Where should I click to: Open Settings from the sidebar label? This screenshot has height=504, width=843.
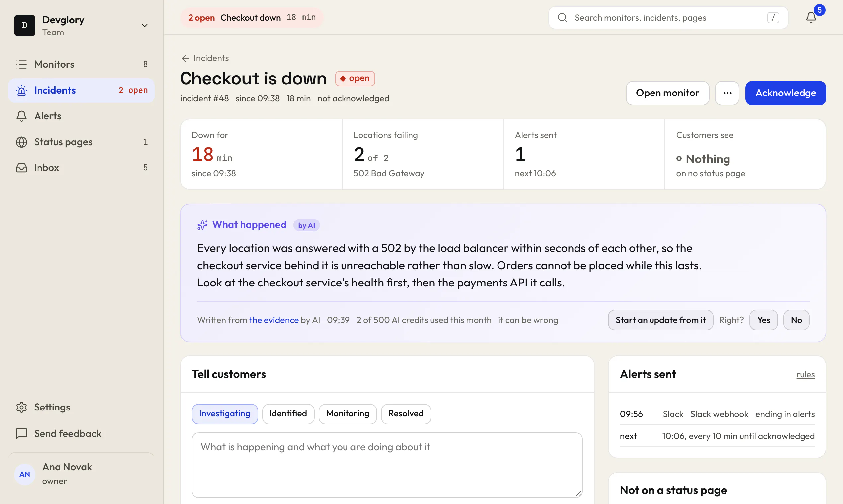point(52,407)
